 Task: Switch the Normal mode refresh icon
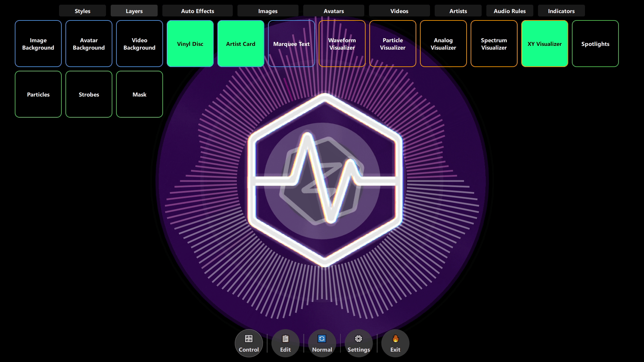322,339
